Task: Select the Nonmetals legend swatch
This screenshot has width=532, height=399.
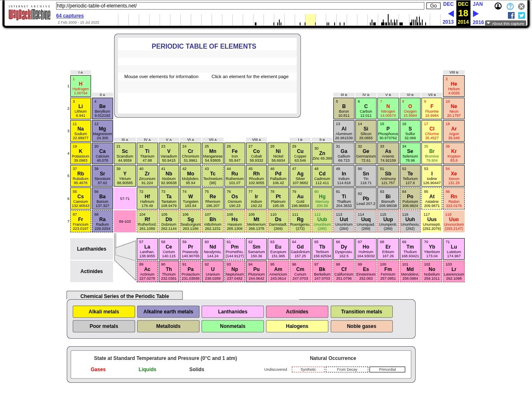Action: 233,326
